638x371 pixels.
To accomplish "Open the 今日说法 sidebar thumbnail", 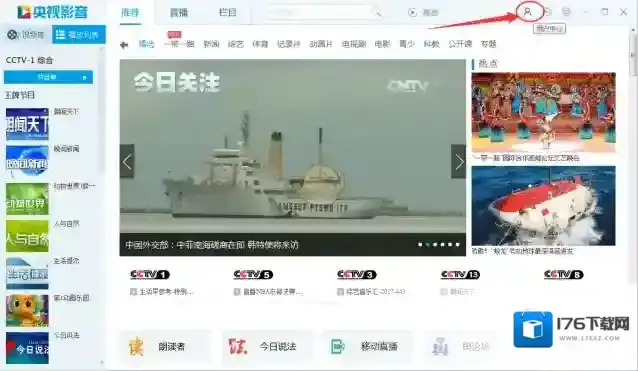I will [x=27, y=348].
